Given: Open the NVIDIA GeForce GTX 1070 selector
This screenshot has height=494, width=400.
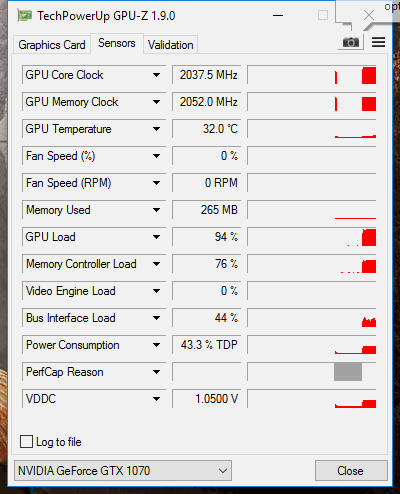Looking at the screenshot, I should click(123, 470).
